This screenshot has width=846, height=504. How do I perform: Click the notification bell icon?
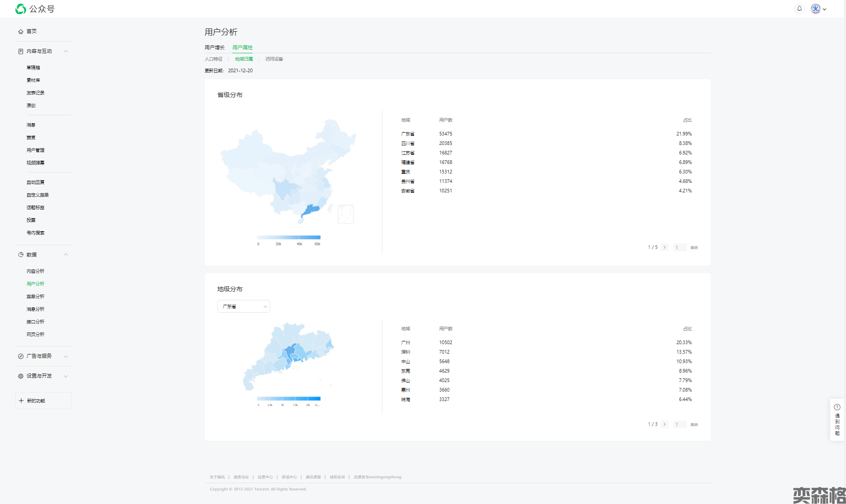pos(799,9)
